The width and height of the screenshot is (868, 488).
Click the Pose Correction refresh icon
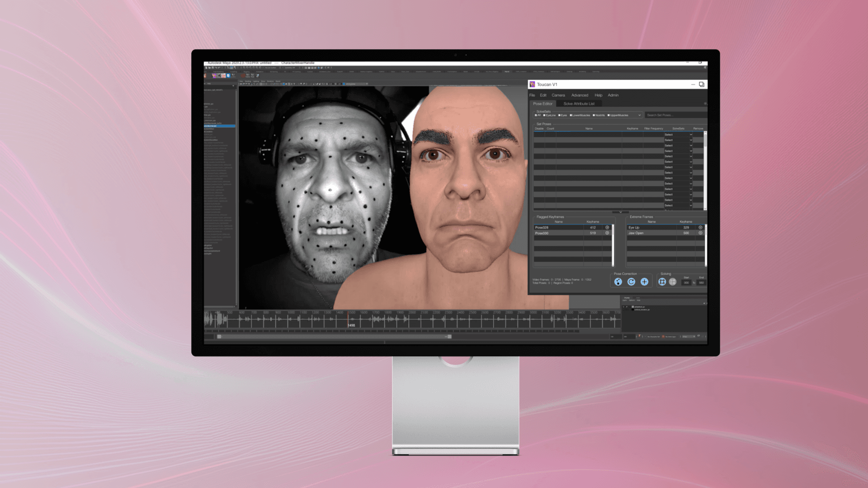[631, 282]
